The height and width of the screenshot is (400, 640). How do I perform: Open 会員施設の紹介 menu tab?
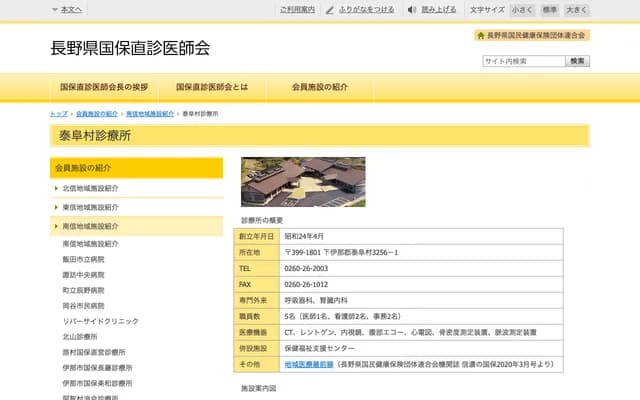[x=320, y=87]
